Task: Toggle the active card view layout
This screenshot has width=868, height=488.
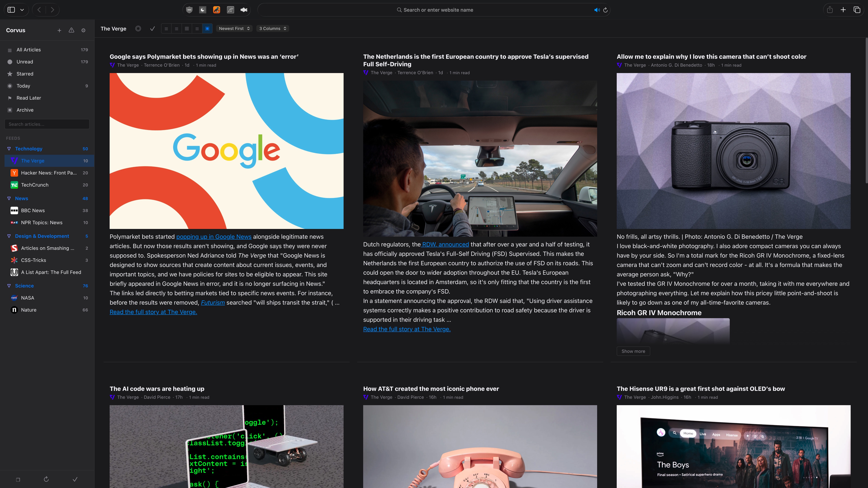Action: point(207,29)
